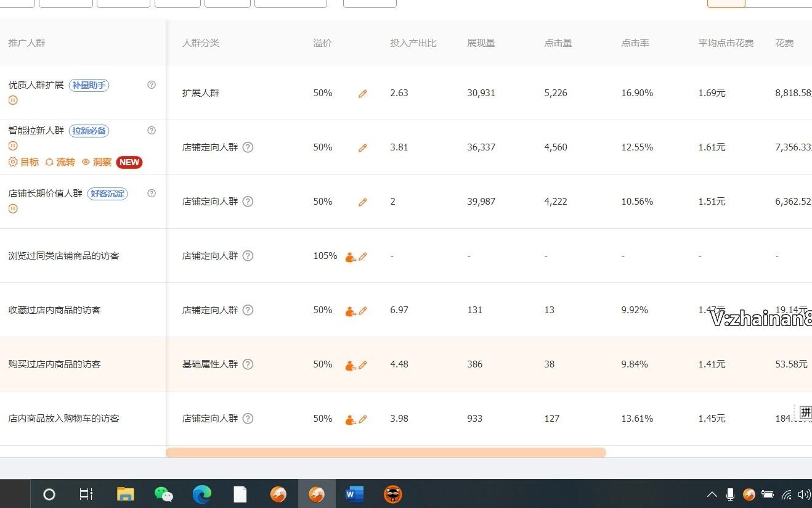Edit 105% premium pencil for 浏览过同类店铺商品的访客
The height and width of the screenshot is (508, 812).
363,256
